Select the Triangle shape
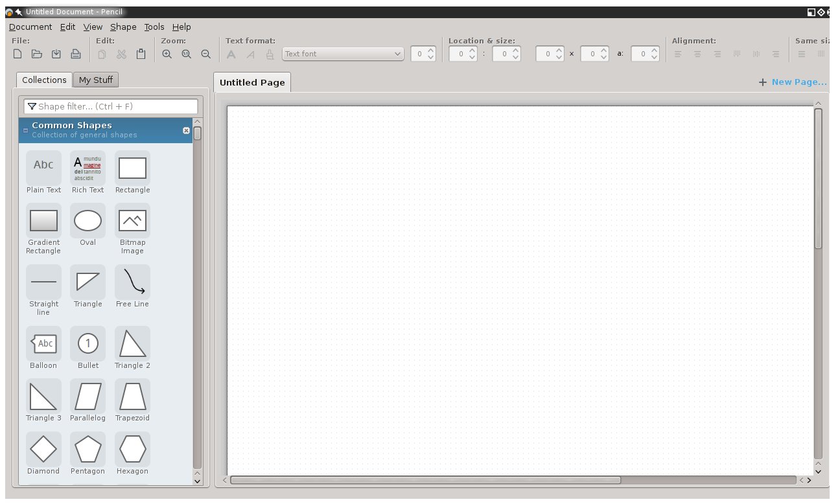This screenshot has height=504, width=840. point(87,286)
